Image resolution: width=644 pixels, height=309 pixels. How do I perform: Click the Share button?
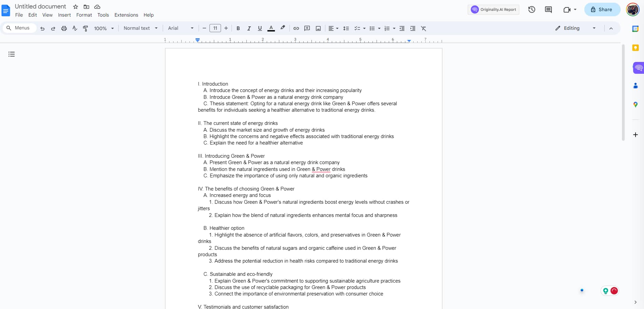click(x=602, y=9)
